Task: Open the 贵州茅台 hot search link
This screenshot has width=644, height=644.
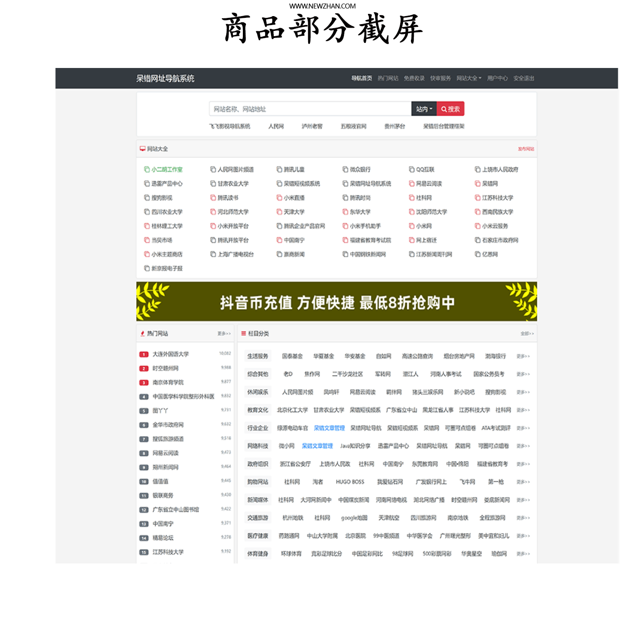Action: tap(394, 126)
